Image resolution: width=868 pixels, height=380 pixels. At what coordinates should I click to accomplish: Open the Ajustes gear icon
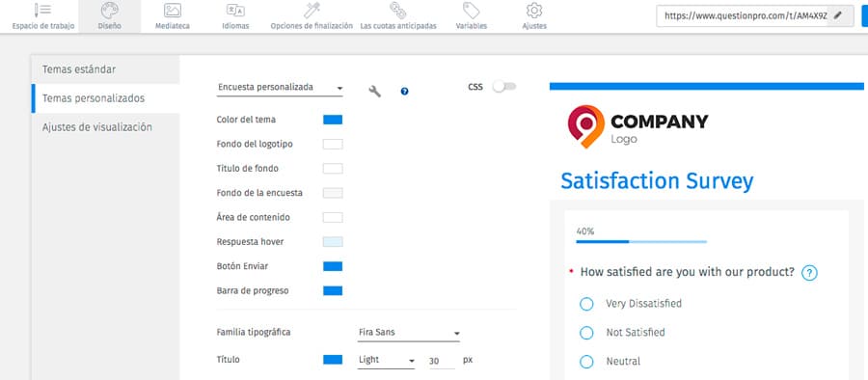pos(534,11)
